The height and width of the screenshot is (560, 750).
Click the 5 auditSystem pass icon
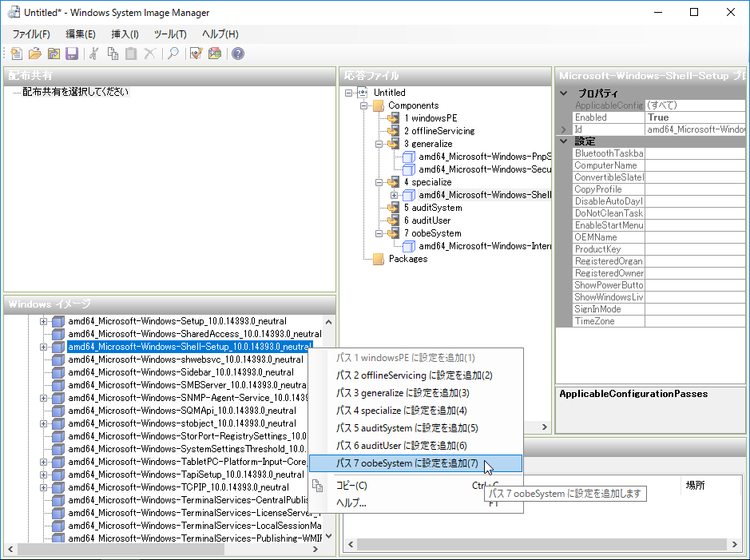click(393, 208)
